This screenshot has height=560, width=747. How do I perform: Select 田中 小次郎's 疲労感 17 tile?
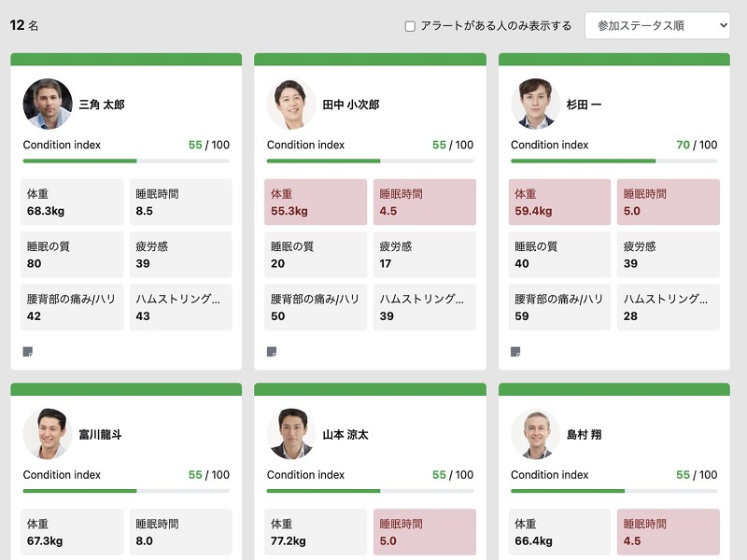coord(425,255)
